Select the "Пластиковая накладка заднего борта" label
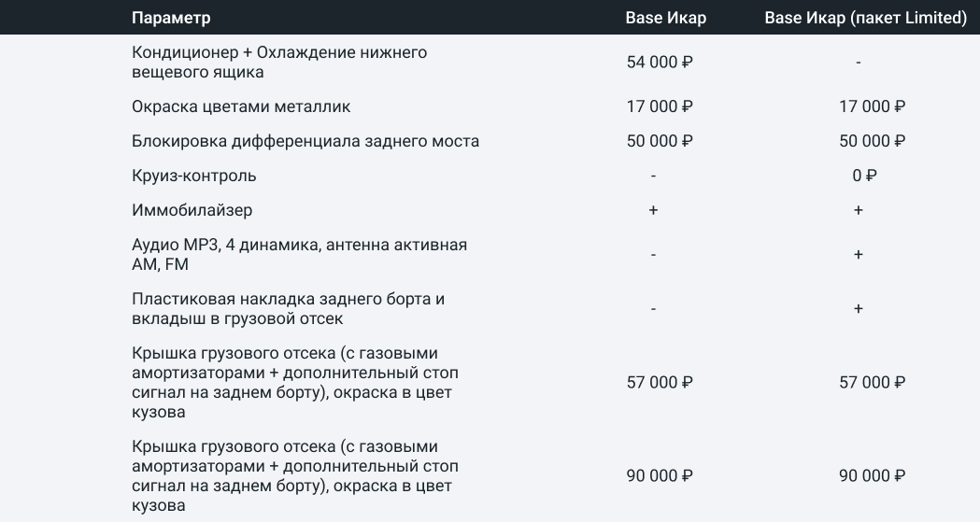Viewport: 980px width, 522px height. [x=288, y=309]
